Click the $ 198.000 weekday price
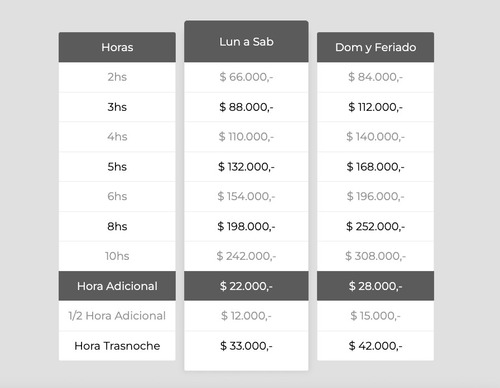 [x=246, y=226]
